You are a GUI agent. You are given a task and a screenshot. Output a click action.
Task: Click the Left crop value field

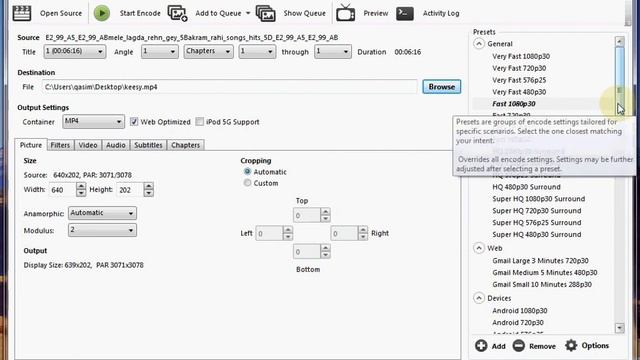pyautogui.click(x=269, y=233)
